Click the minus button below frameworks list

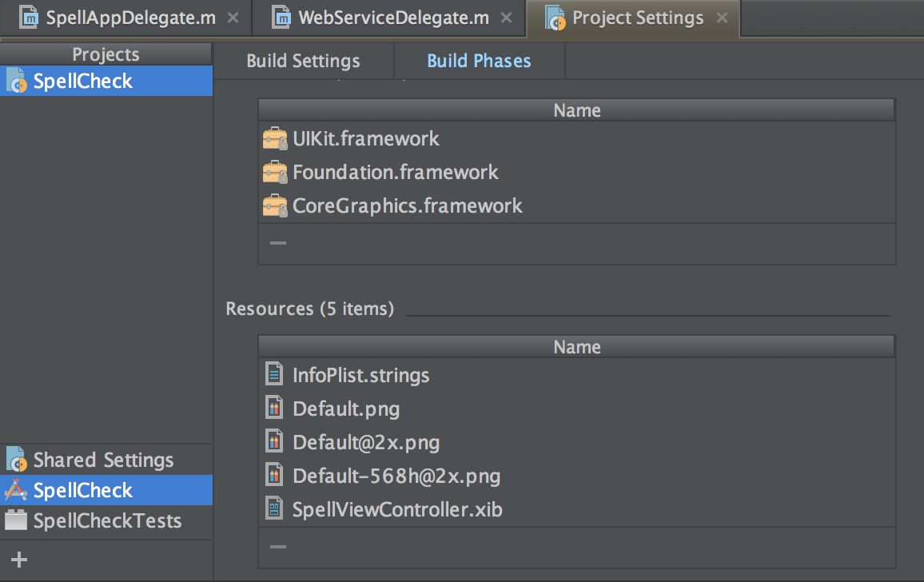(x=277, y=241)
